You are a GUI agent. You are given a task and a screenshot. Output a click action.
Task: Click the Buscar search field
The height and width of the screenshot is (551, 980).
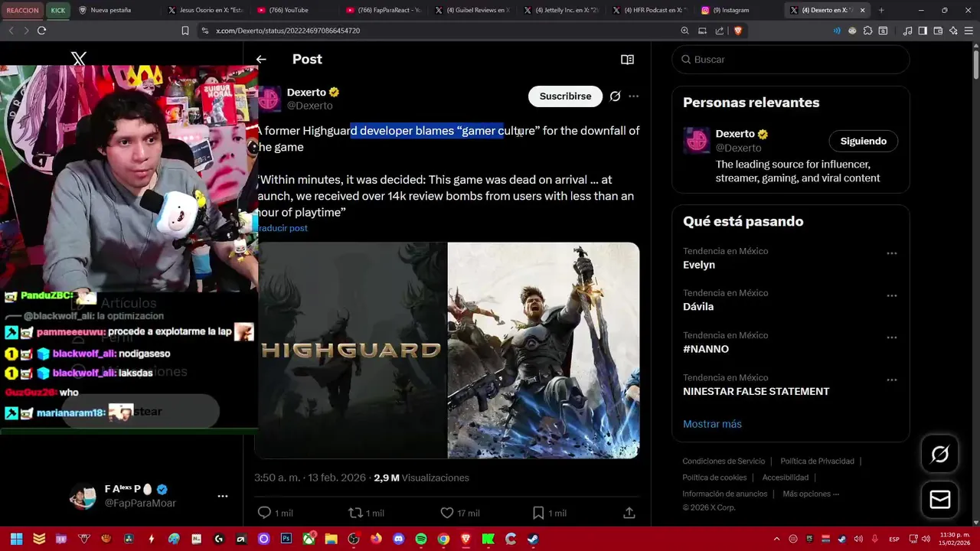pos(791,60)
